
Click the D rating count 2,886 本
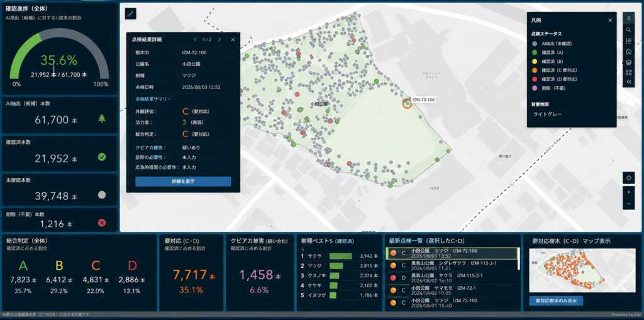(132, 280)
